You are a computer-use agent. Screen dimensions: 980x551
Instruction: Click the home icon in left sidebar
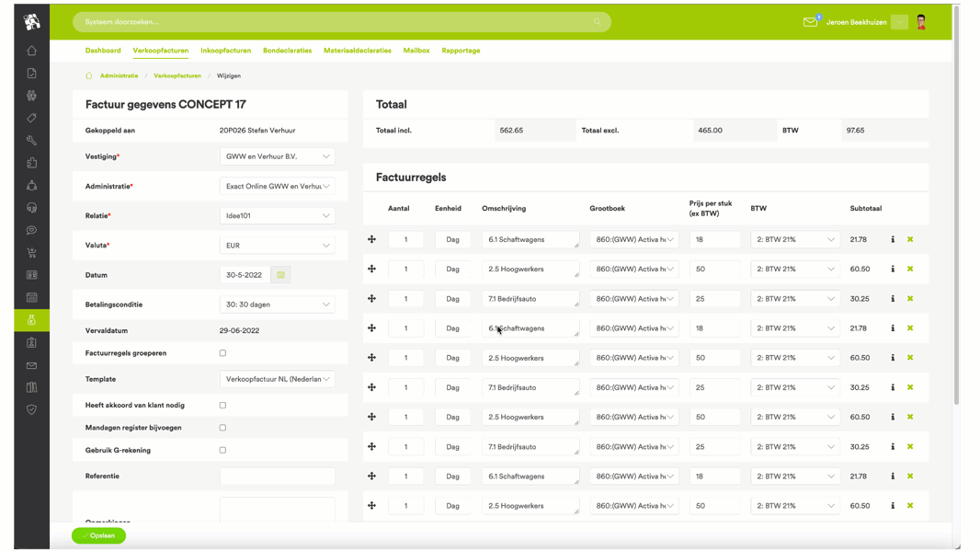pos(32,51)
